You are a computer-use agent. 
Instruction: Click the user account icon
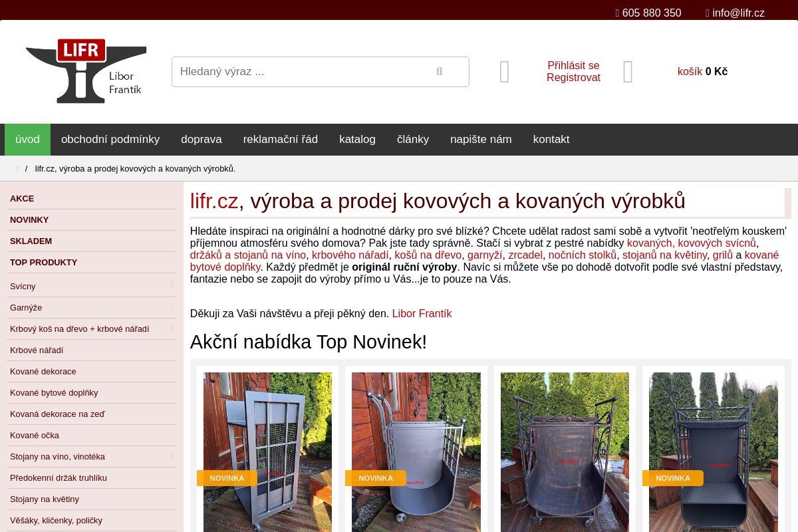coord(505,72)
